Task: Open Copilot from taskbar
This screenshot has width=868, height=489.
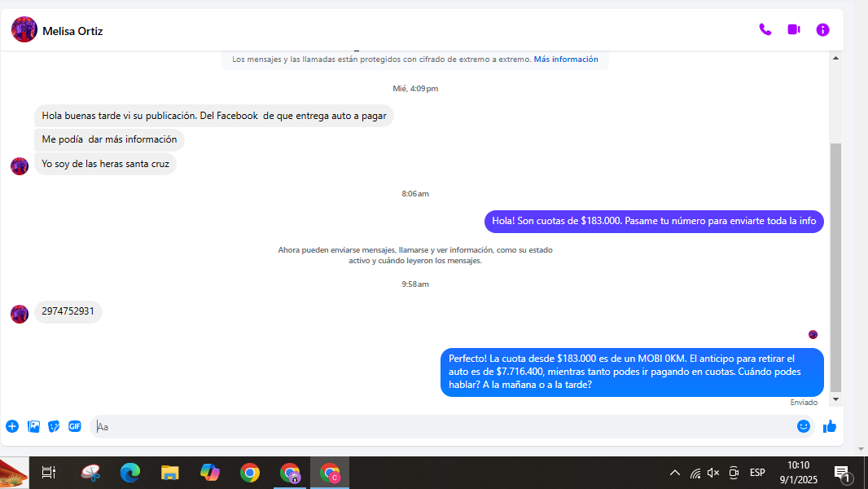Action: coord(210,473)
